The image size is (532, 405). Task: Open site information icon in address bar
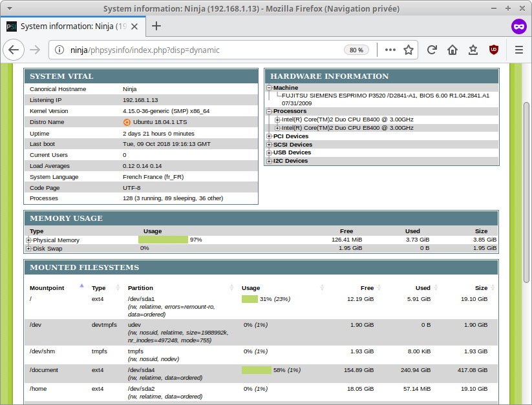pyautogui.click(x=59, y=50)
